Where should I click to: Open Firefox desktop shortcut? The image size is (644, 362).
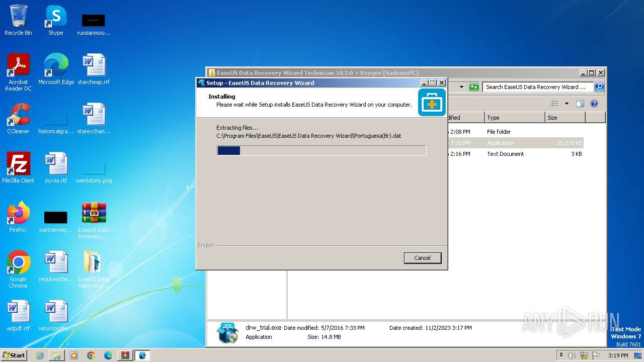[18, 217]
